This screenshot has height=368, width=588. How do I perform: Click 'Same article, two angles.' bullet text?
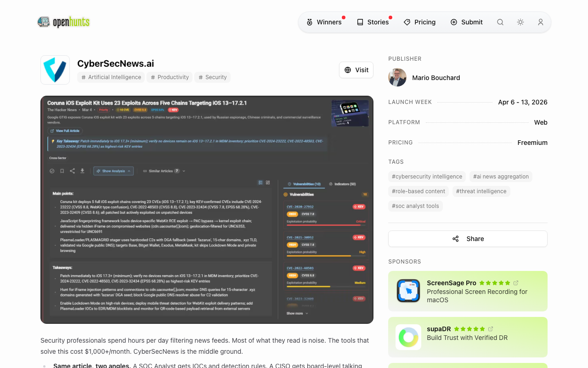tap(92, 366)
